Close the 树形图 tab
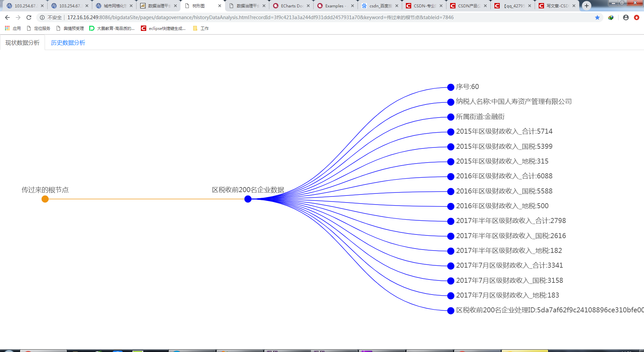This screenshot has height=352, width=644. [220, 6]
